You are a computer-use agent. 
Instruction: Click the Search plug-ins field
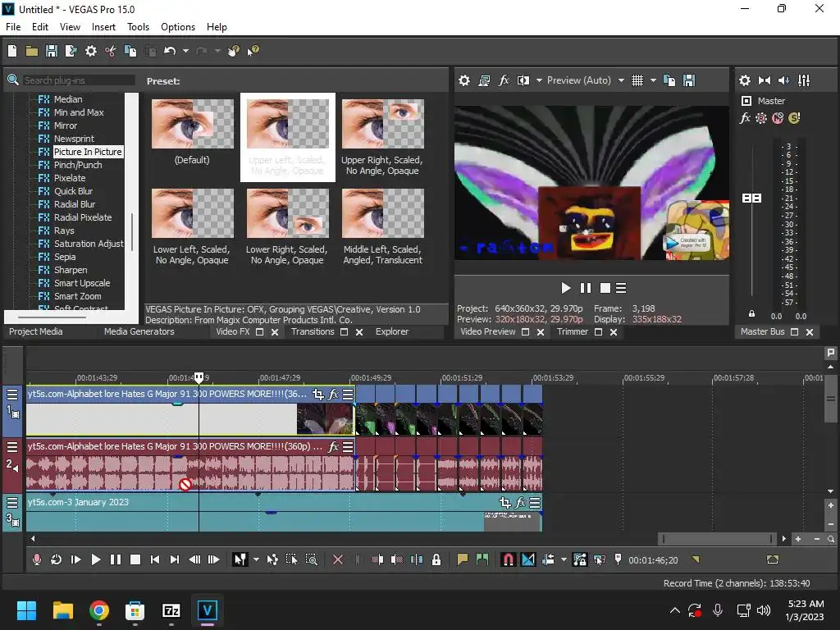79,80
